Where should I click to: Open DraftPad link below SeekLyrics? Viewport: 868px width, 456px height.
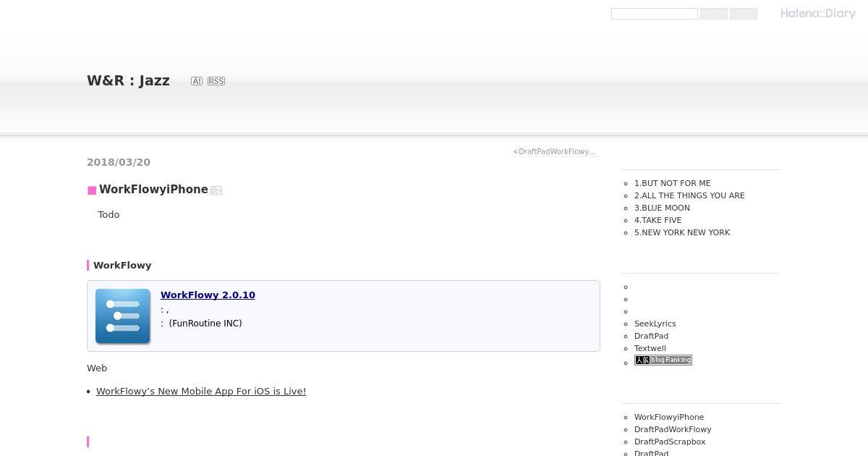tap(652, 336)
